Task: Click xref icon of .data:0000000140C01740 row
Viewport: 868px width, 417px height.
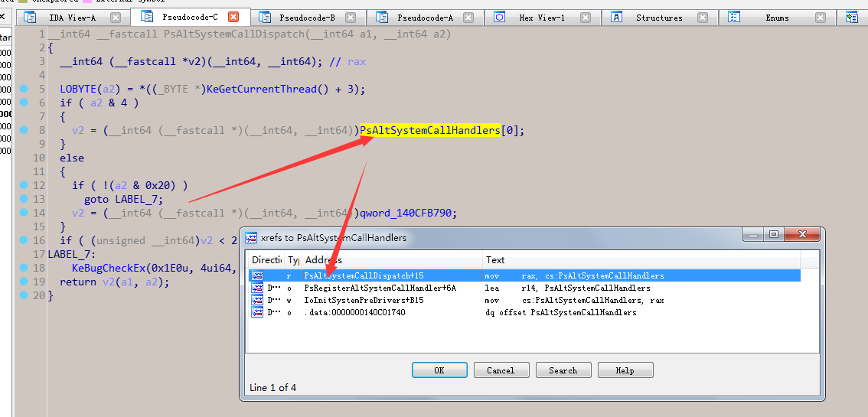Action: tap(257, 312)
